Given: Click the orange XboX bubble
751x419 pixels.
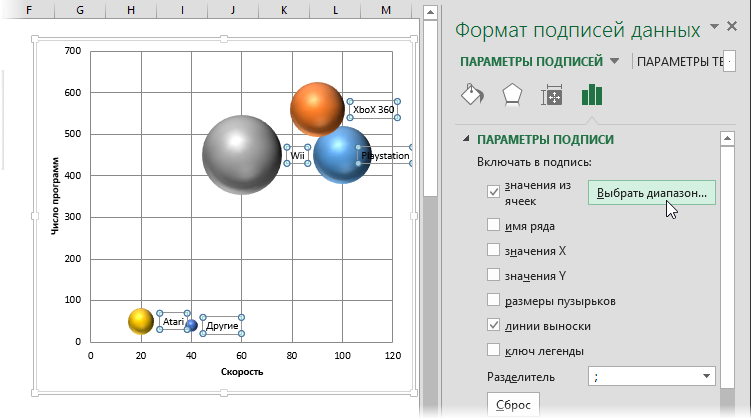Looking at the screenshot, I should point(317,109).
